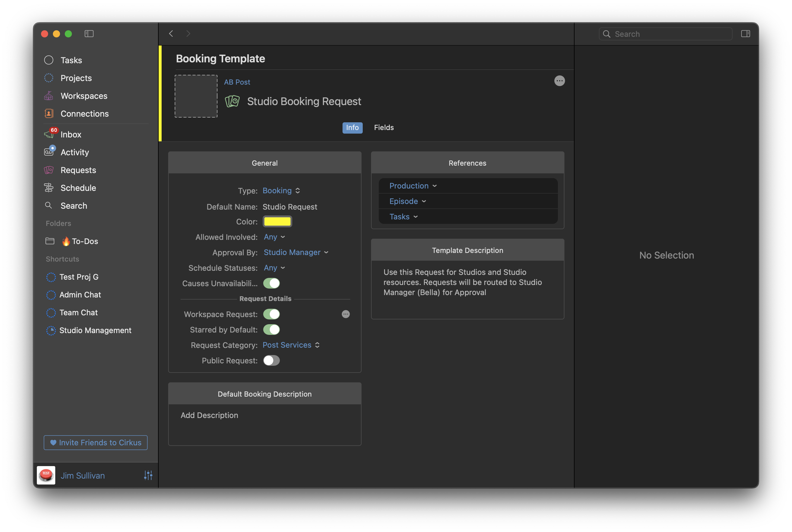Click Workspace Request more options ellipsis
Viewport: 792px width, 532px height.
click(345, 314)
